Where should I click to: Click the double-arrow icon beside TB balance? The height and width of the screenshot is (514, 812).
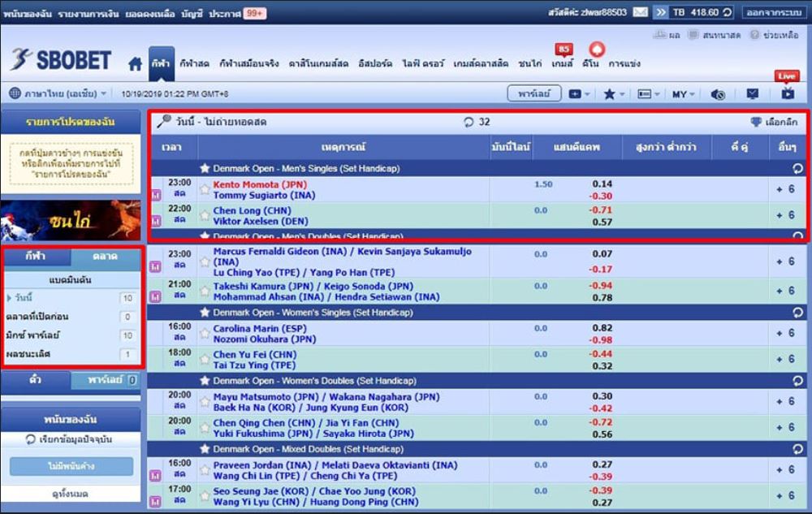(x=659, y=12)
